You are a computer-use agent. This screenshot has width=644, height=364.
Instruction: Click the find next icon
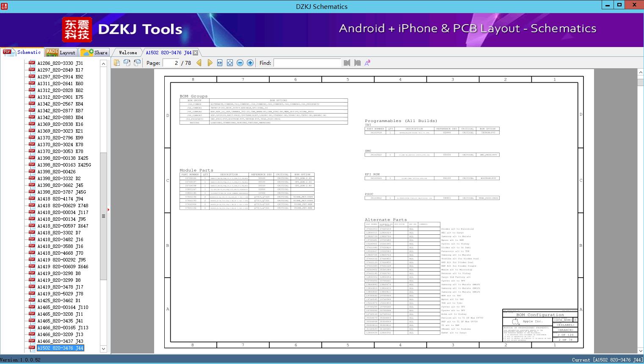click(357, 63)
